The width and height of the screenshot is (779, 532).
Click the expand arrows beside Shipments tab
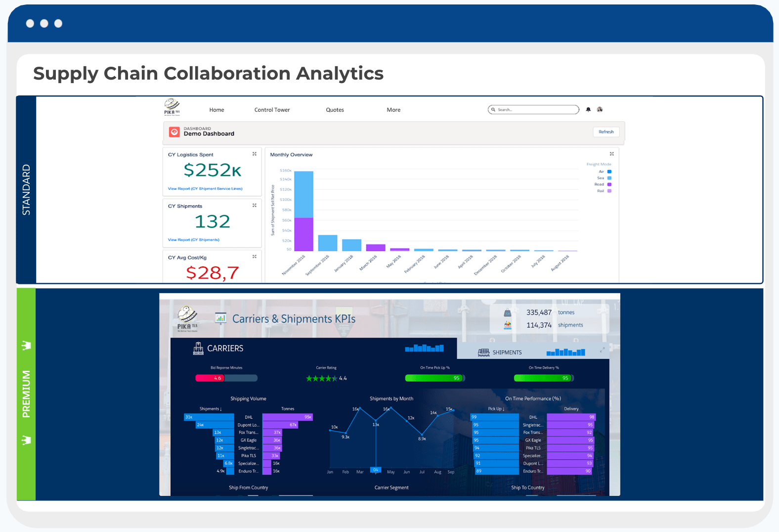602,350
